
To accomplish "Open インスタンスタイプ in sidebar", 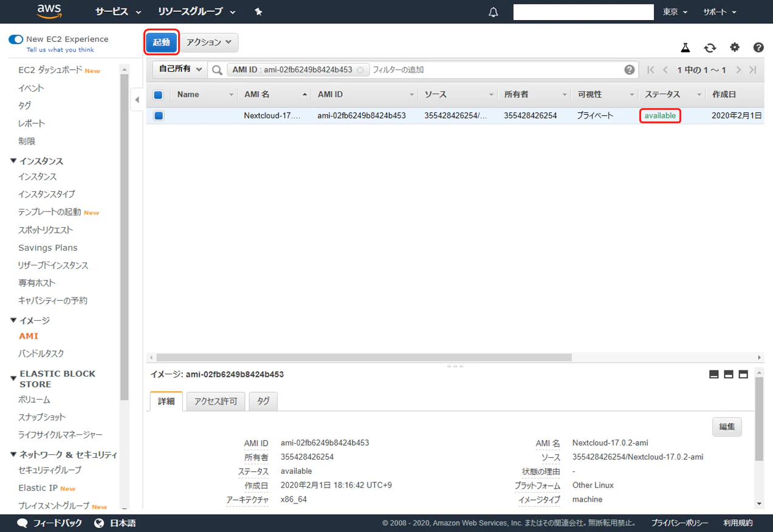I will 47,194.
